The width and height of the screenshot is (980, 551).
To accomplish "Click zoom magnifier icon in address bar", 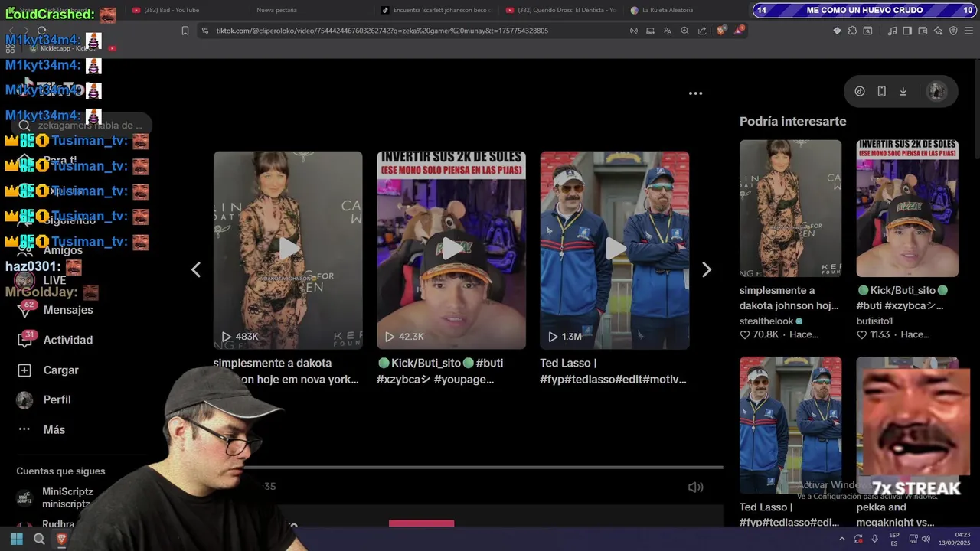I will (x=684, y=31).
